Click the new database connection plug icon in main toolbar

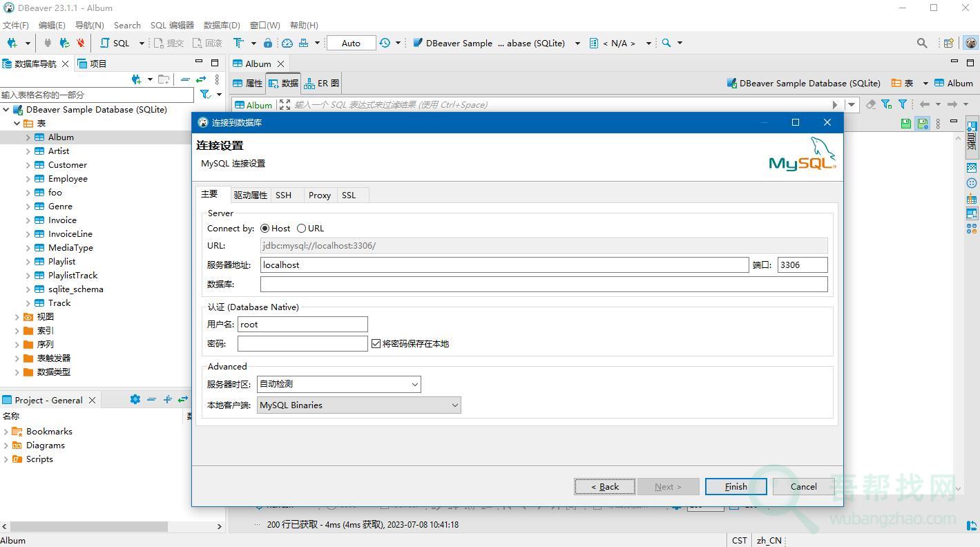[12, 43]
